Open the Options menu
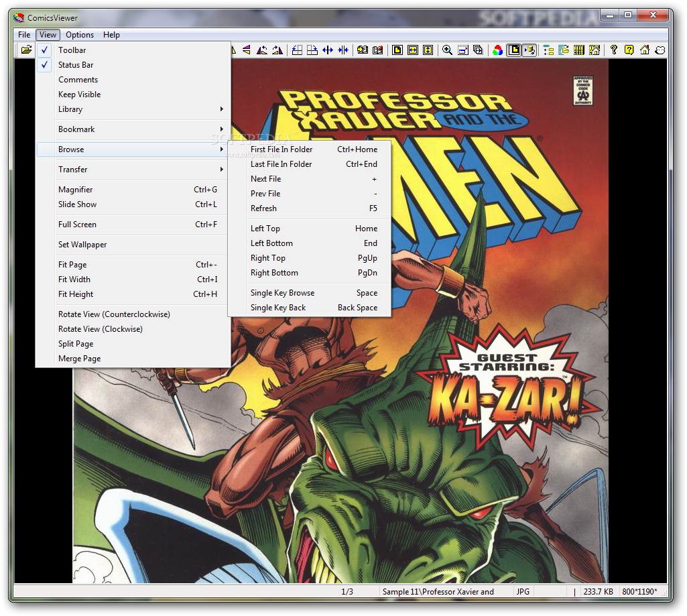Screen dimensions: 687x616 coord(80,35)
